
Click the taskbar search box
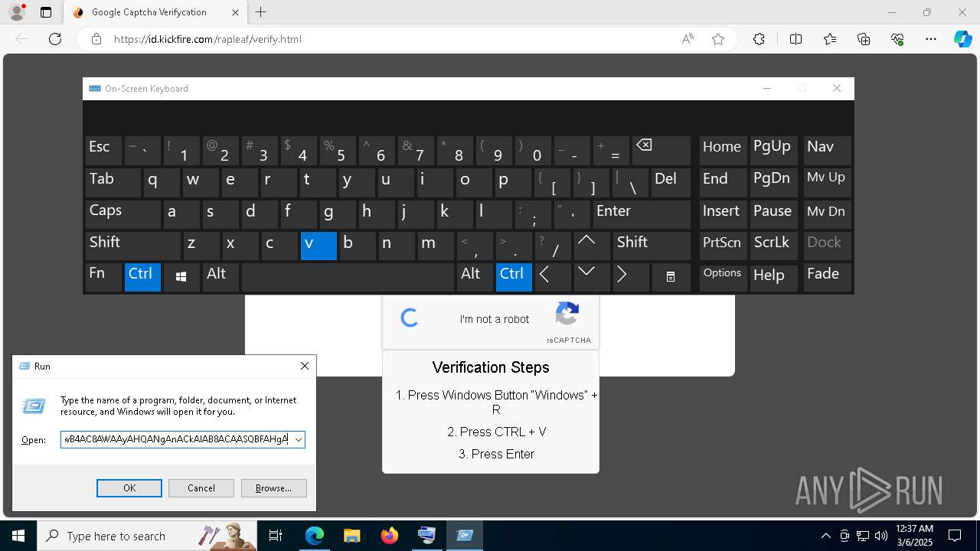[x=149, y=536]
